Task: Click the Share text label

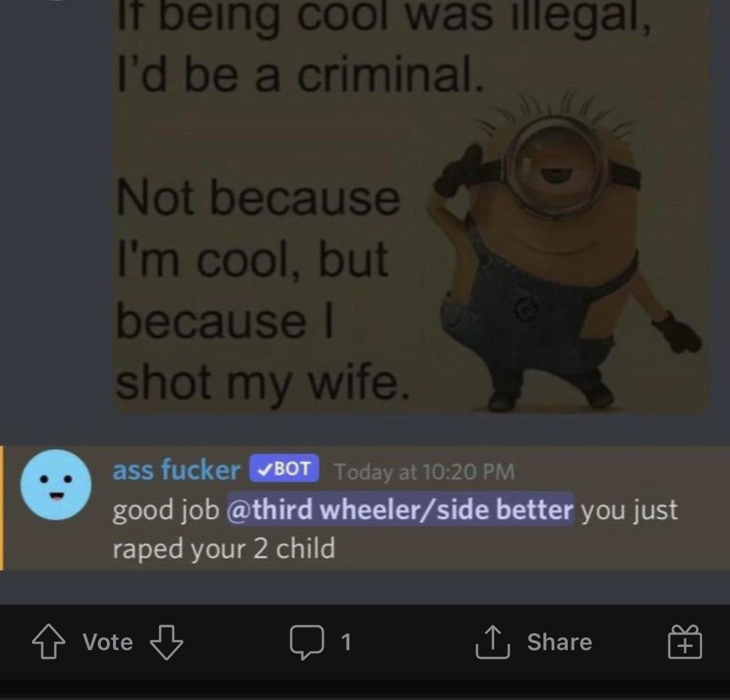Action: tap(560, 642)
